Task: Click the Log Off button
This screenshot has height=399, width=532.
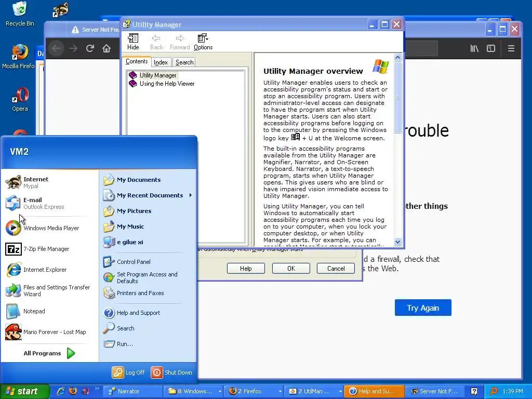Action: point(129,373)
